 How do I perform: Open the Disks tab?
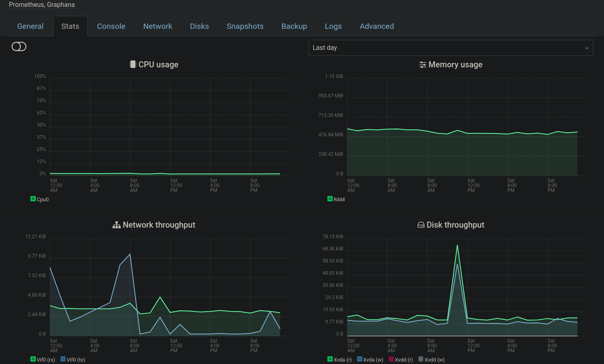click(199, 26)
